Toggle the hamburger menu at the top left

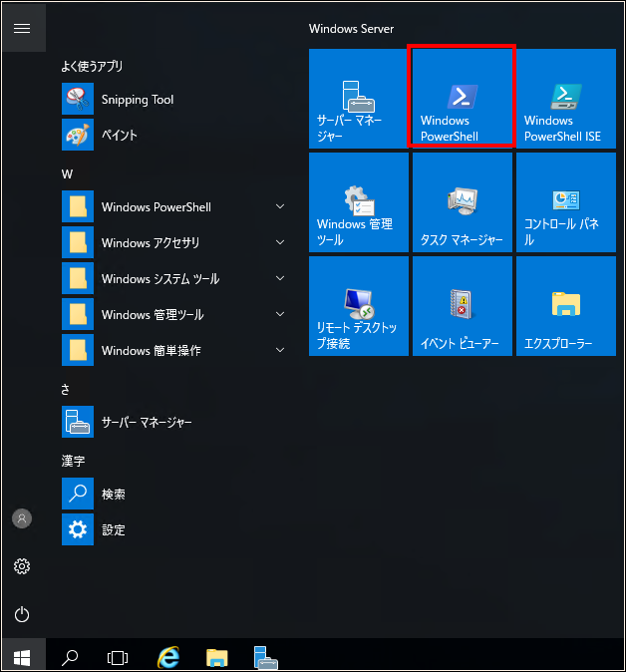click(x=22, y=27)
